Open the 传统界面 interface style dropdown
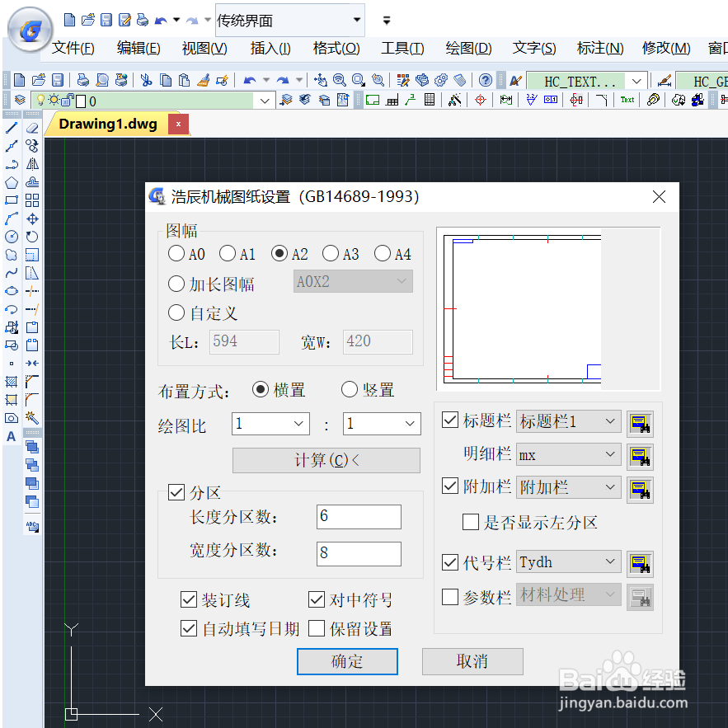 click(358, 19)
